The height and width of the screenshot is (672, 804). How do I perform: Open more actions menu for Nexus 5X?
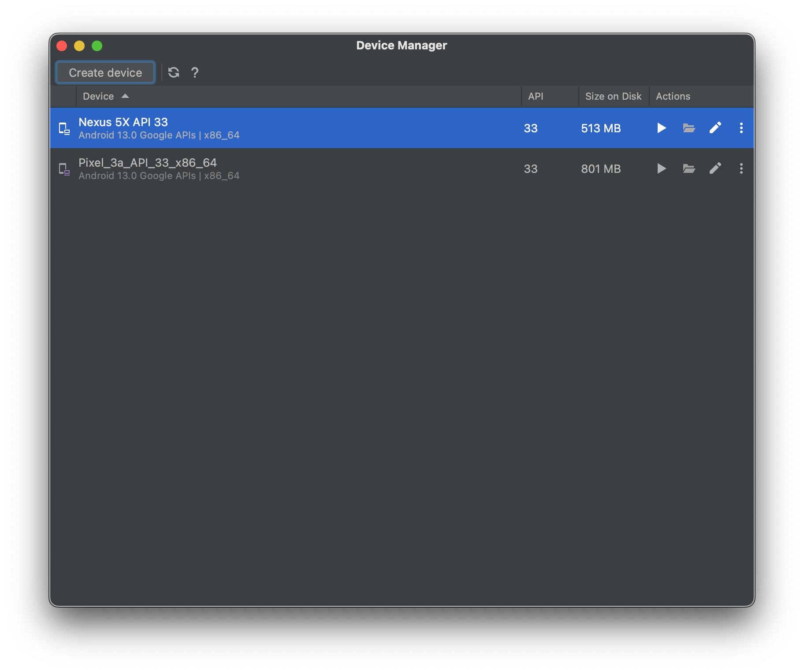[x=741, y=128]
